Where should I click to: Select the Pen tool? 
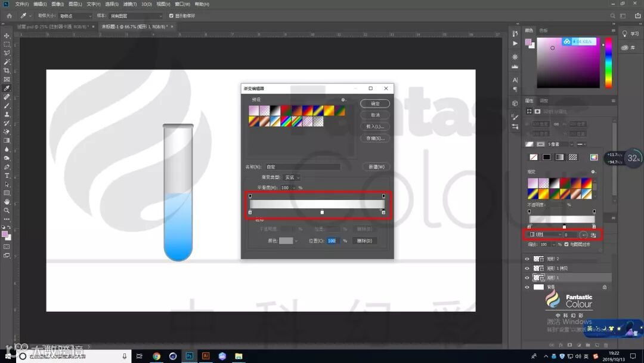pyautogui.click(x=7, y=167)
